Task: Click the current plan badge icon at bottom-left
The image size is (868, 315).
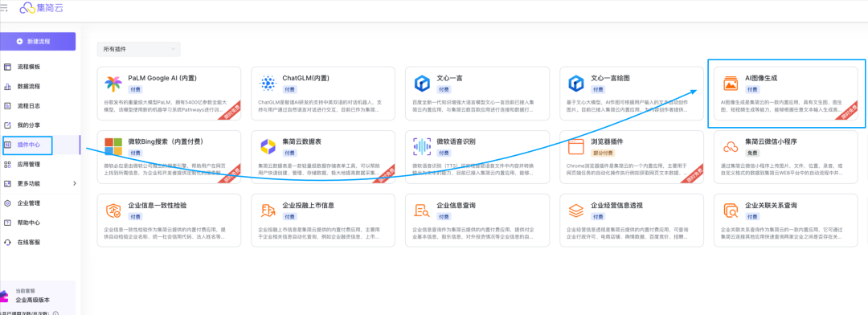Action: 4,296
